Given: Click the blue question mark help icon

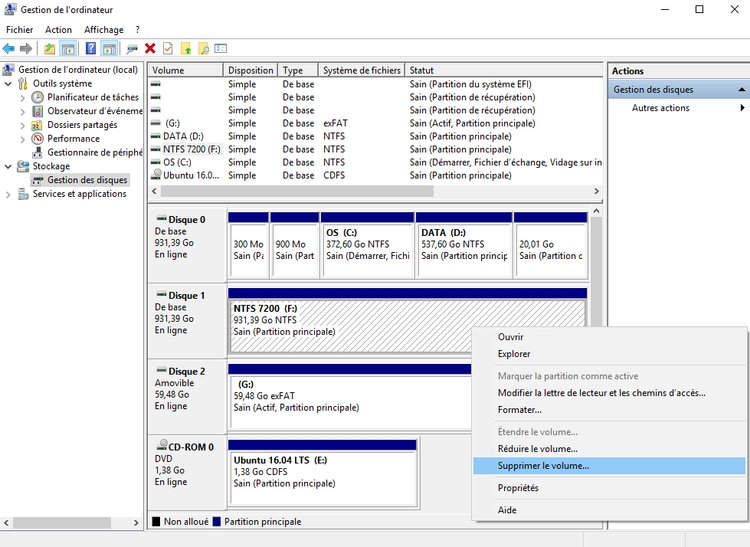Looking at the screenshot, I should tap(90, 48).
